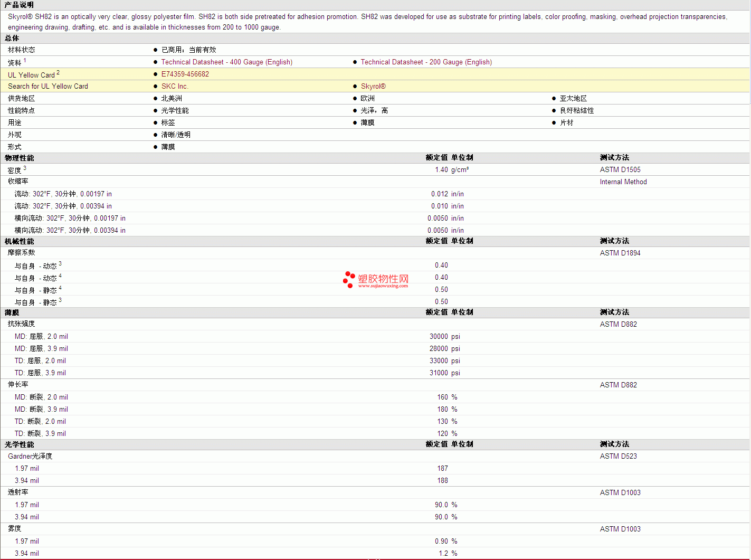Open Technical Datasheet - 400 Gauge link
The height and width of the screenshot is (560, 751).
point(227,62)
